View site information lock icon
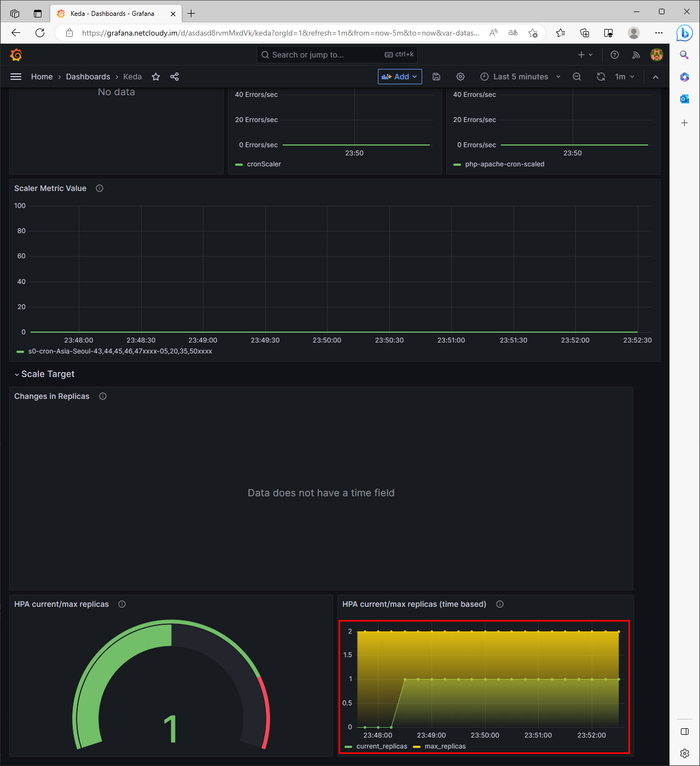The height and width of the screenshot is (766, 700). tap(69, 33)
